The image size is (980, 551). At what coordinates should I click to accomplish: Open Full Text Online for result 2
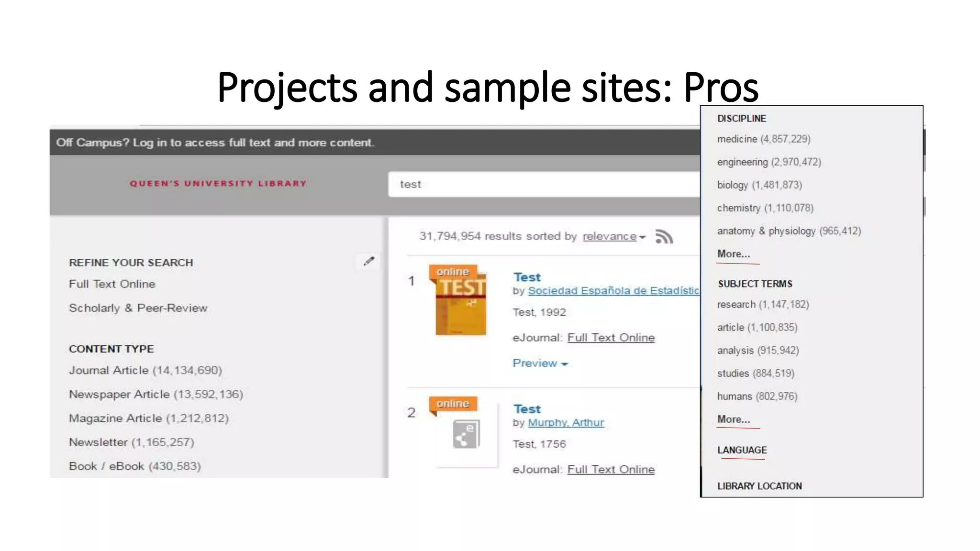(611, 470)
